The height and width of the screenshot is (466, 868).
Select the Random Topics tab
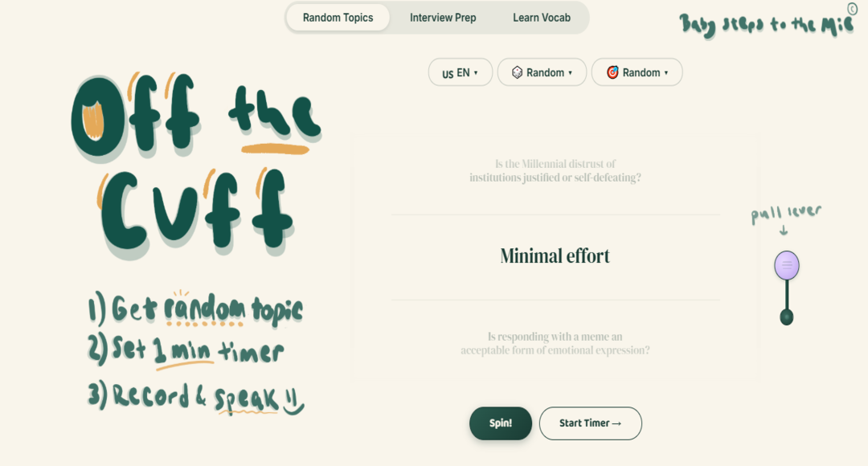(338, 18)
